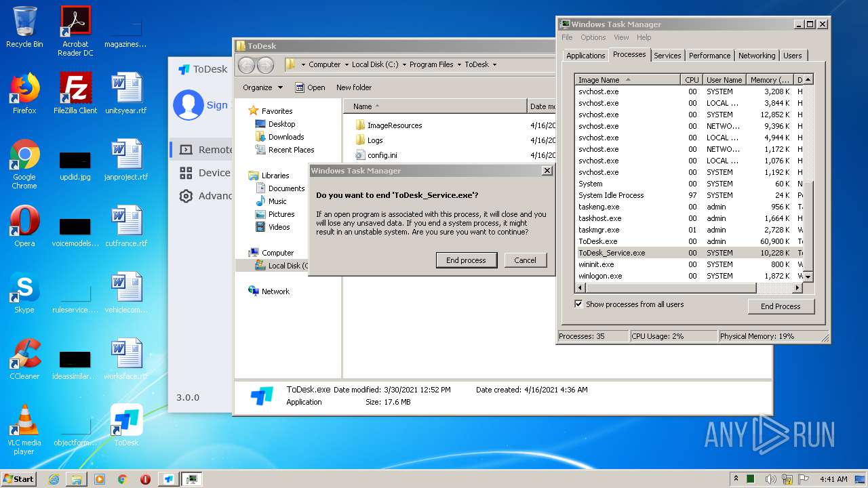Expand dropdown after Local Disk (C:) breadcrumb
This screenshot has height=488, width=868.
pyautogui.click(x=404, y=65)
